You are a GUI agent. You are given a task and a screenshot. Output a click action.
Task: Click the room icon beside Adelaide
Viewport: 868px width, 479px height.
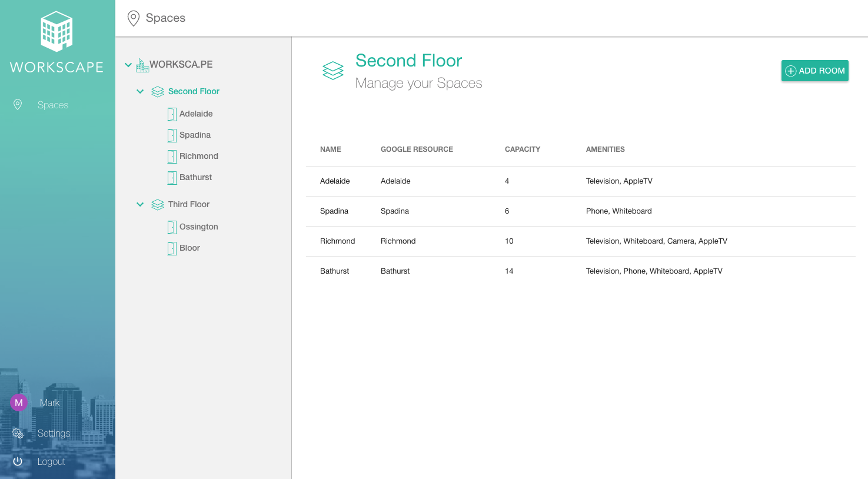point(171,114)
